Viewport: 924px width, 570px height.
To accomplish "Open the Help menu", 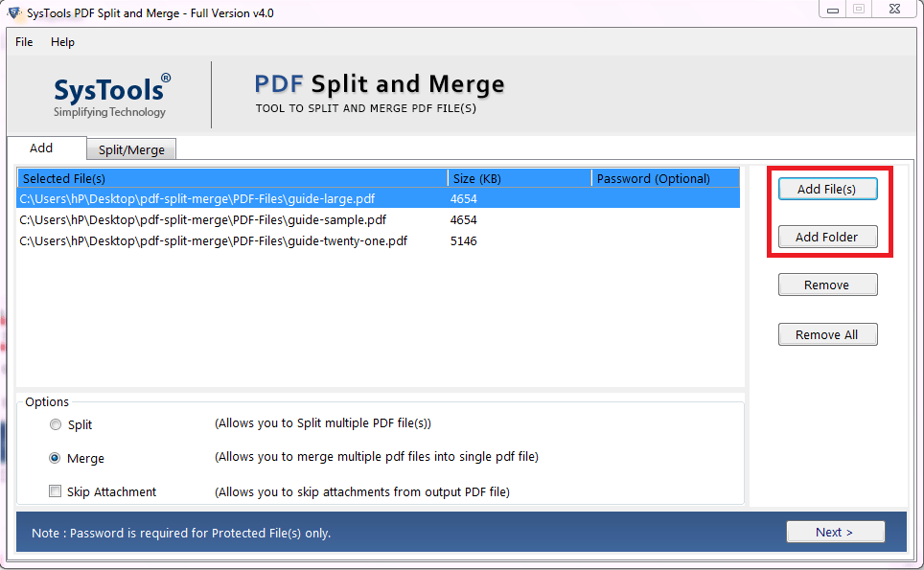I will click(x=62, y=42).
